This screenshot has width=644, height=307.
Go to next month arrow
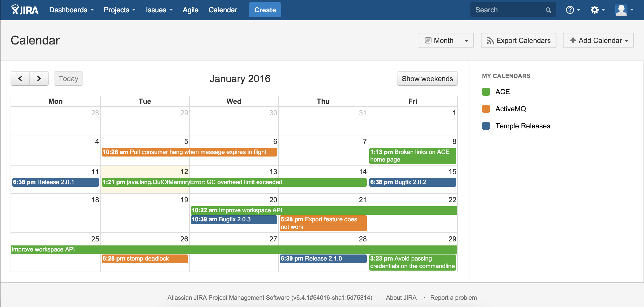[x=39, y=79]
